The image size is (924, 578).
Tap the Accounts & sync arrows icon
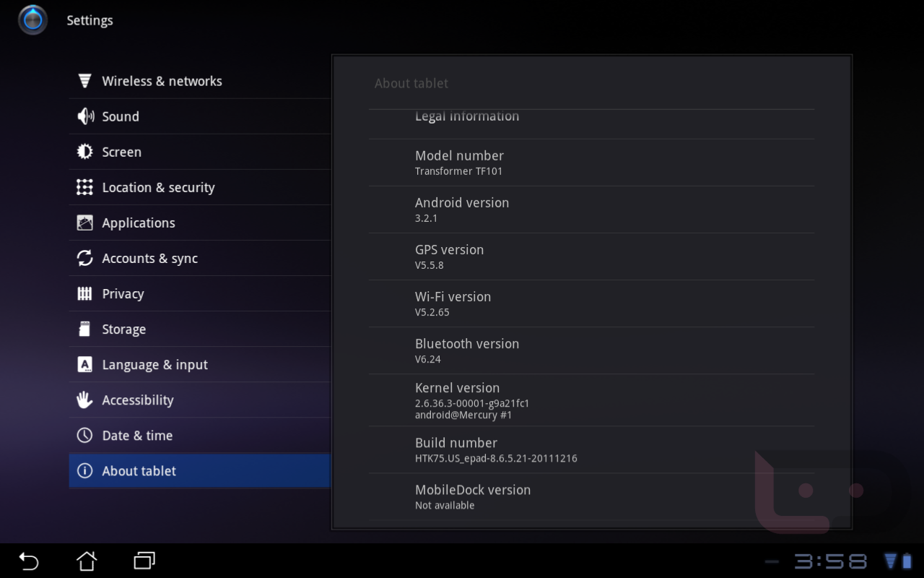coord(84,258)
